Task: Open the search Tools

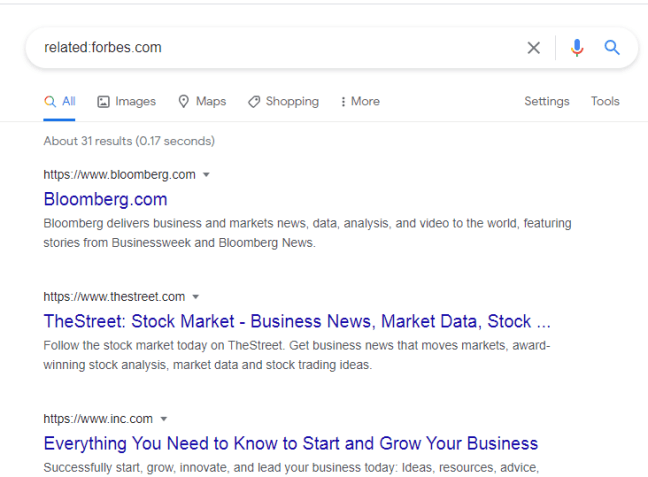Action: point(605,101)
